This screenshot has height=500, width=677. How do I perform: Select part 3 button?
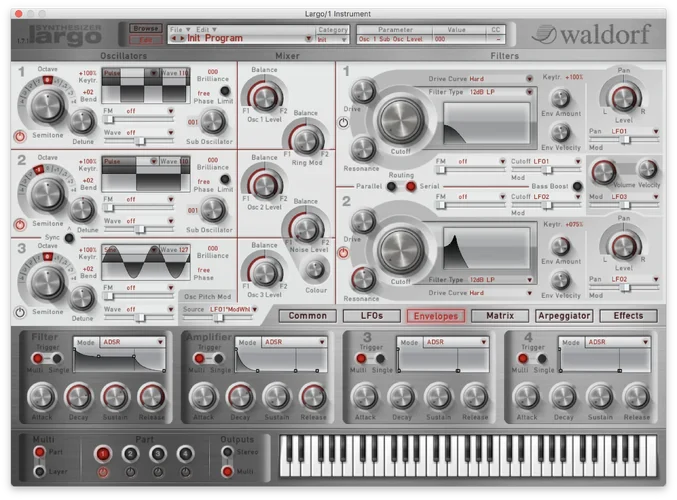(158, 454)
